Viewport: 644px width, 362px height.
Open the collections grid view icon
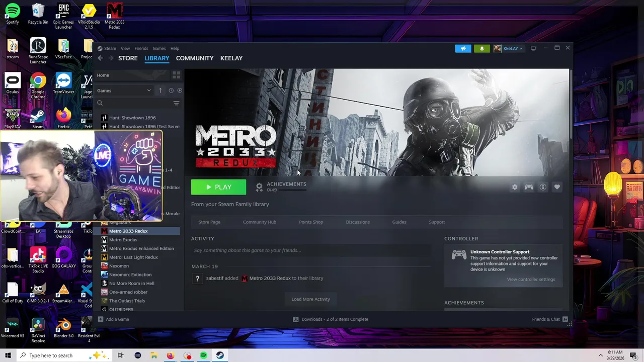176,75
